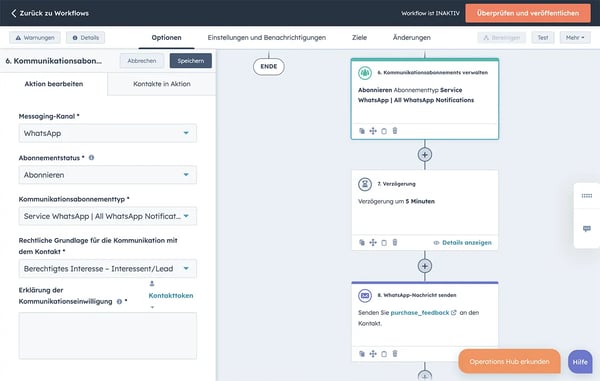Click info icon beside Kommunikationseinwilligung label
This screenshot has width=600, height=381.
pyautogui.click(x=119, y=301)
